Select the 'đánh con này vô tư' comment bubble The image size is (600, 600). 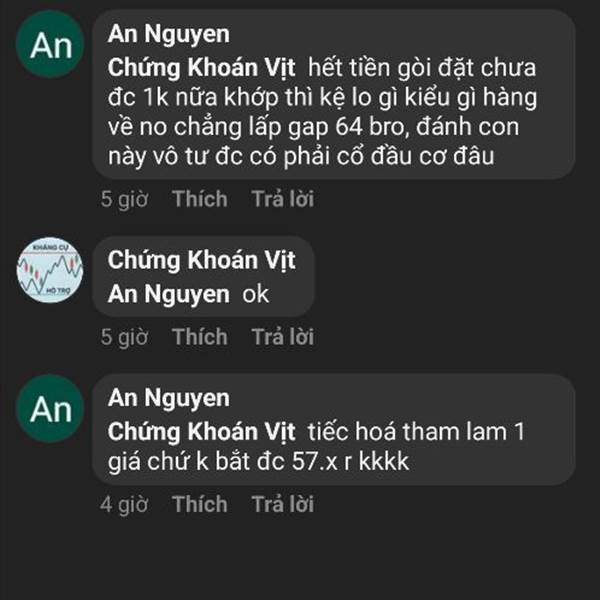click(x=334, y=95)
